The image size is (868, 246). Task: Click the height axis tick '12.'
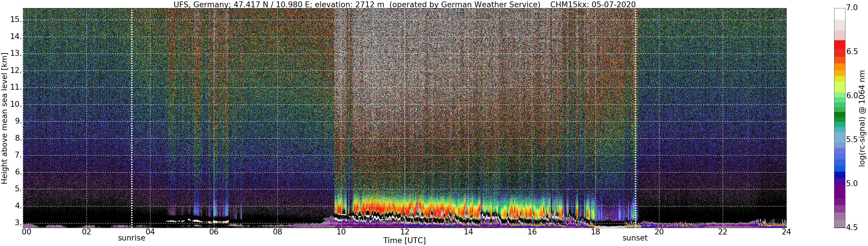click(x=16, y=70)
